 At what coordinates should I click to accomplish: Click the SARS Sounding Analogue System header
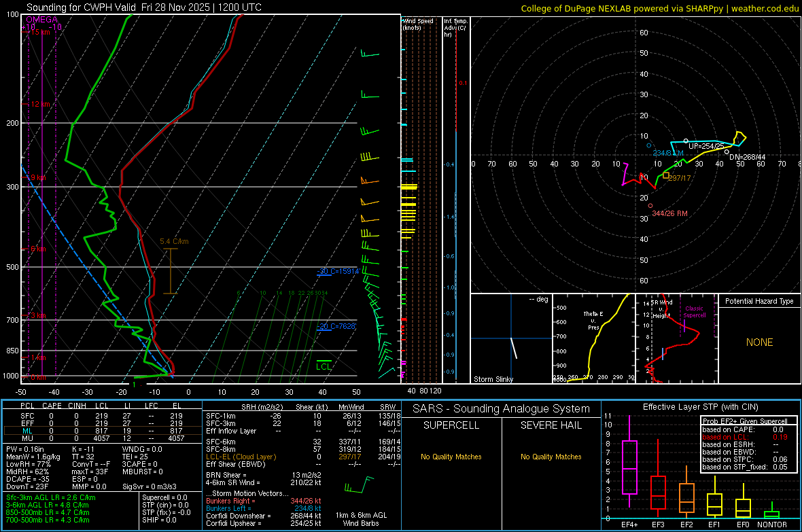pyautogui.click(x=502, y=409)
